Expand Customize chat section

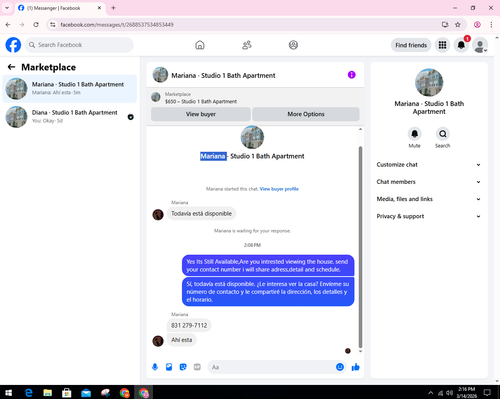tap(429, 165)
